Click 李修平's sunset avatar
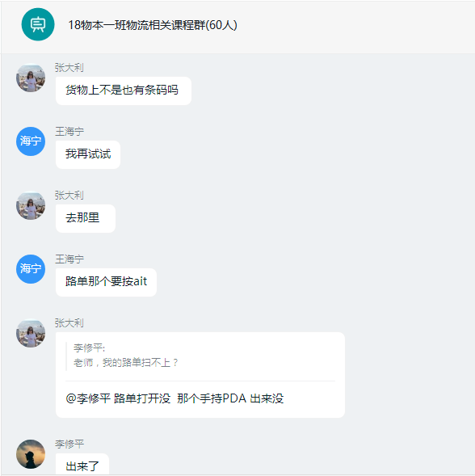 [31, 454]
